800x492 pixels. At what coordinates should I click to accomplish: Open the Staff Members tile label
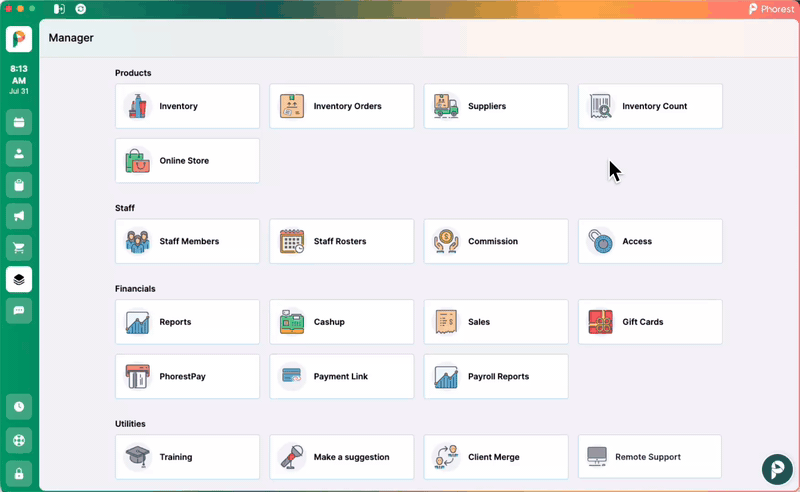coord(189,241)
